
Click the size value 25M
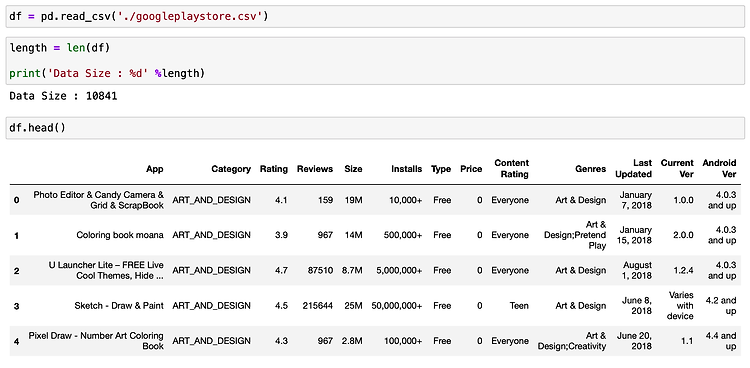tap(353, 306)
